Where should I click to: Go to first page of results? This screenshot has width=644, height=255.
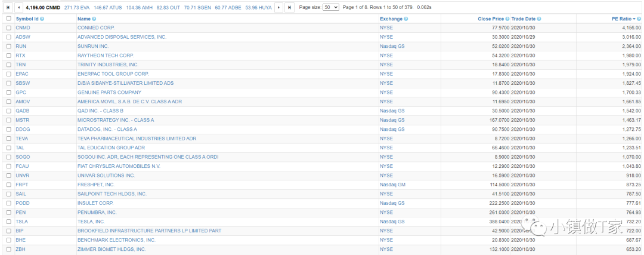click(x=8, y=7)
